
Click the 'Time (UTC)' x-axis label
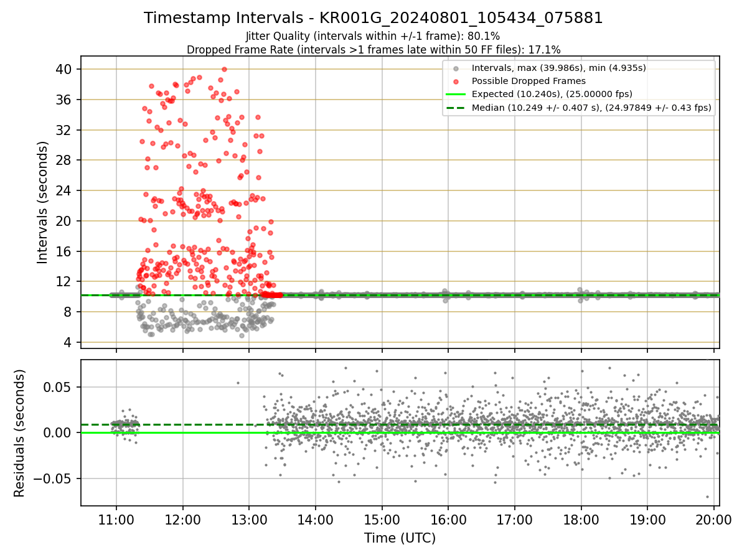pos(400,538)
